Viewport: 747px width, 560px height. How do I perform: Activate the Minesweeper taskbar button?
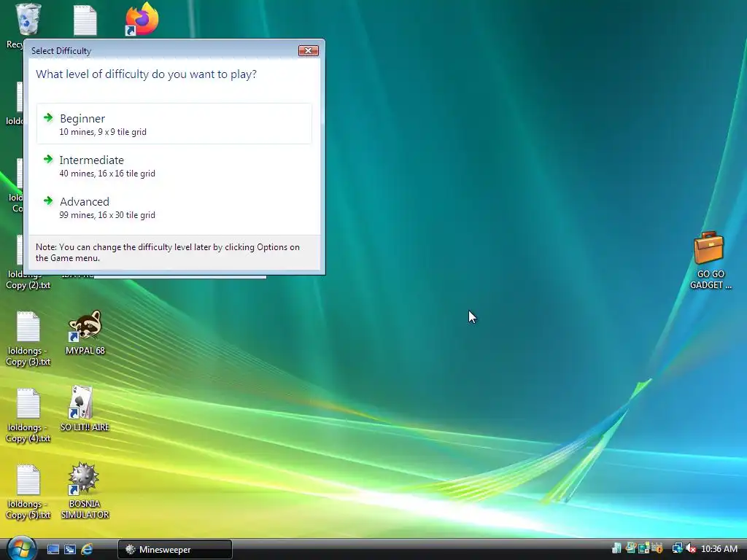coord(175,550)
